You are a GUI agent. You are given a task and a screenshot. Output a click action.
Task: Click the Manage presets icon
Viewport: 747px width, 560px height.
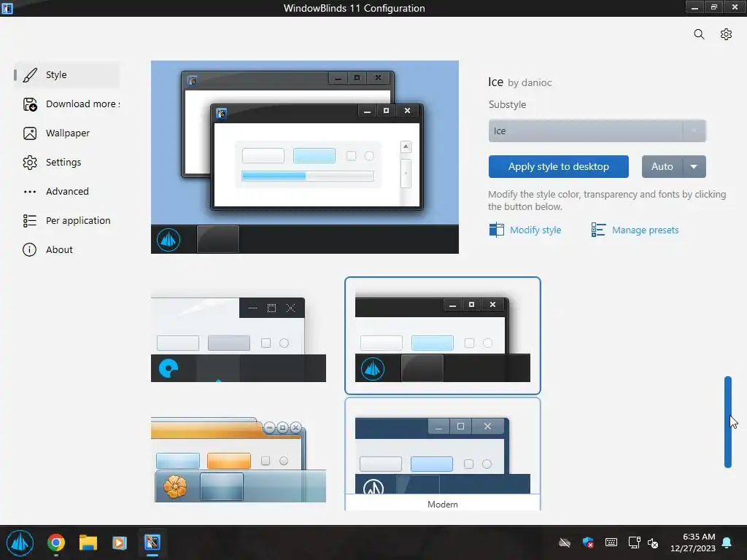pyautogui.click(x=598, y=230)
